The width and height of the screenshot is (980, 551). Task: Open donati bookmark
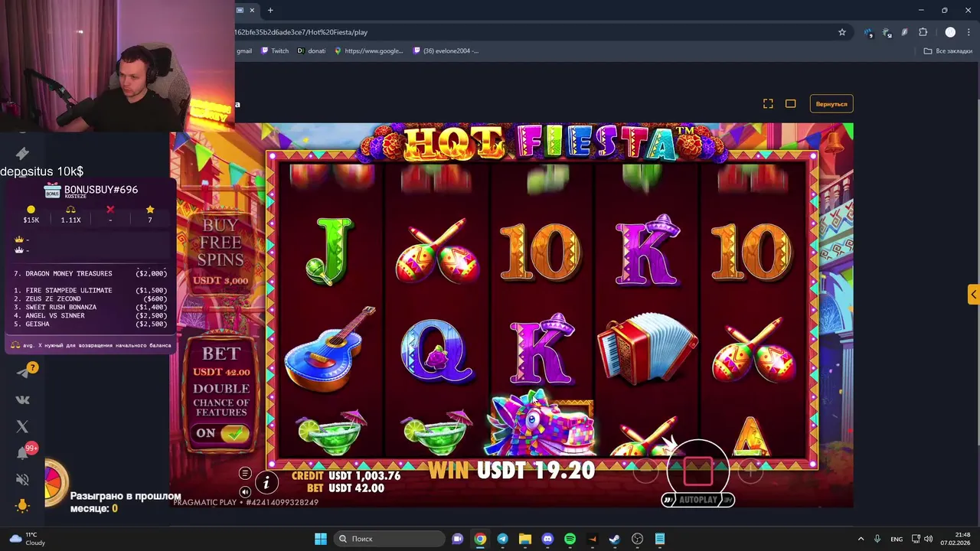coord(312,51)
